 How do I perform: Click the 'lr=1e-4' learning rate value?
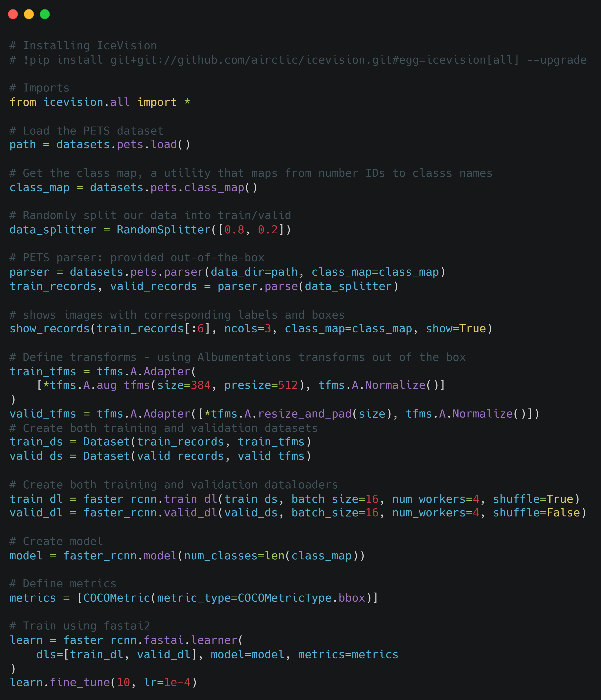click(177, 682)
